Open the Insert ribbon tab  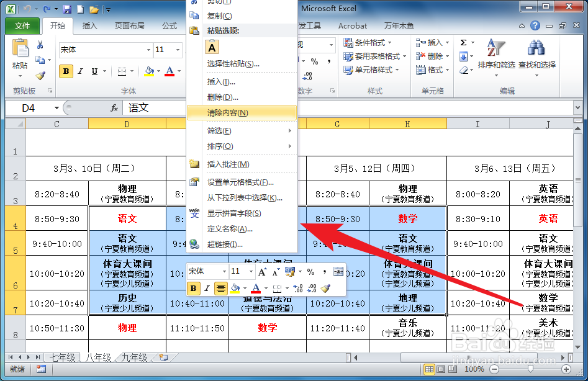tap(89, 26)
